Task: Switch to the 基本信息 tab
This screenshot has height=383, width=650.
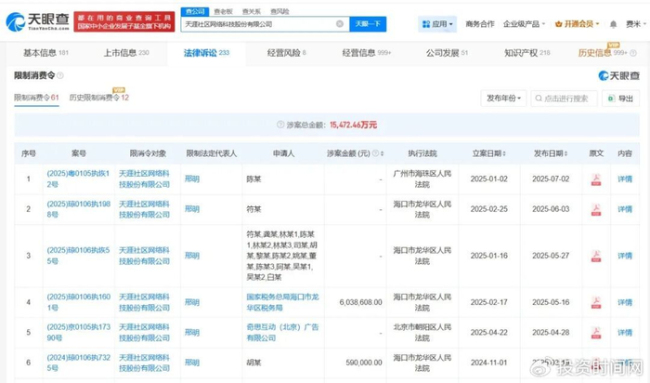Action: (x=46, y=53)
